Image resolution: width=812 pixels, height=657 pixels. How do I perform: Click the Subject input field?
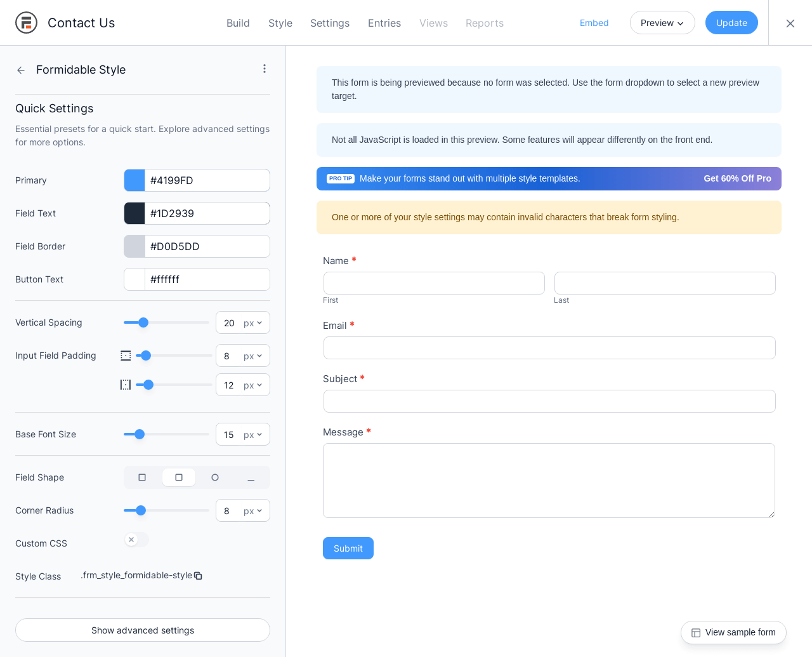[x=549, y=401]
